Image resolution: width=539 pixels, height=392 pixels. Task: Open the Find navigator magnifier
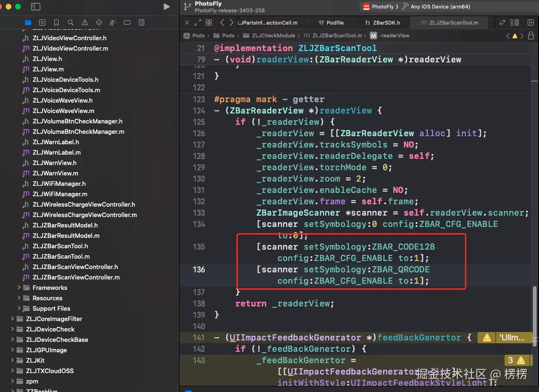coord(70,23)
